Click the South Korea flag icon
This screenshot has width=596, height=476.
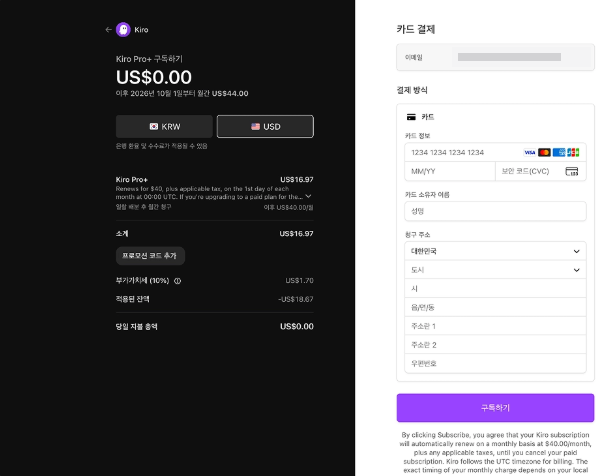(x=154, y=127)
